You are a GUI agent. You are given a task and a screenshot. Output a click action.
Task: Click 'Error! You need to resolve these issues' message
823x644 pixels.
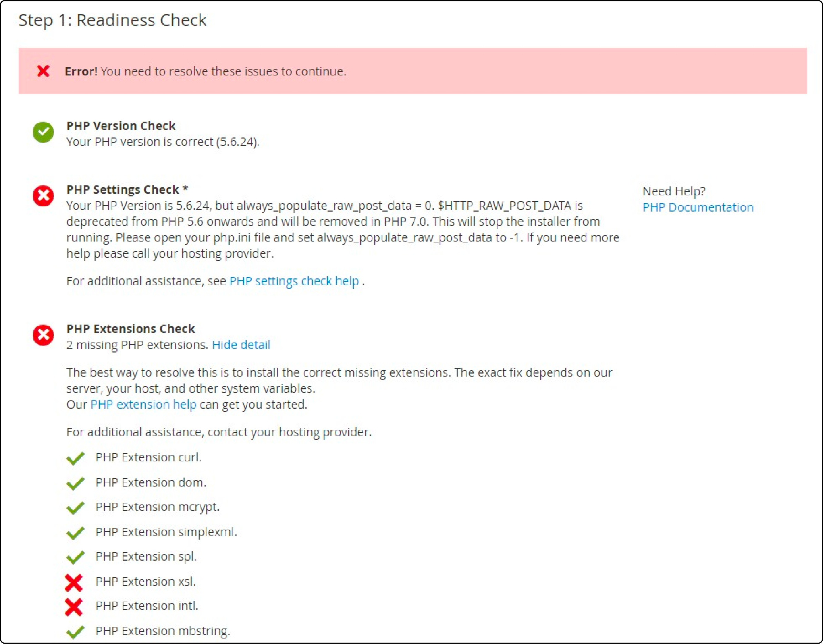[205, 71]
